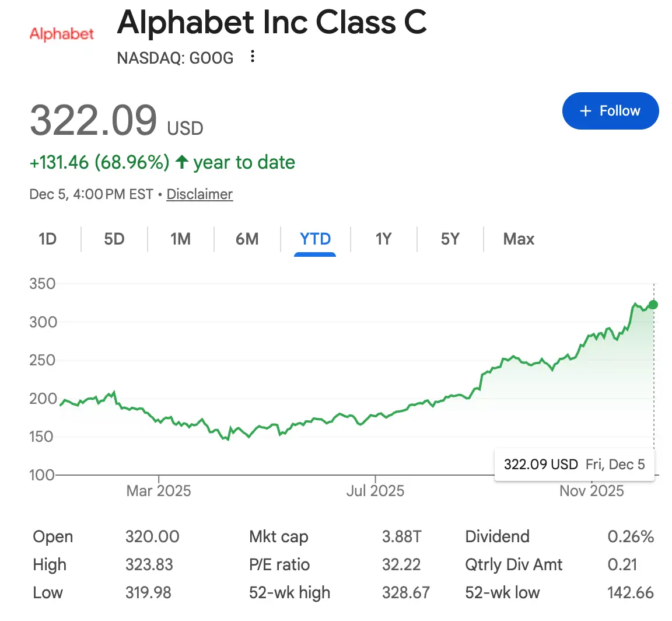Select the 6M time range
The image size is (672, 621).
pyautogui.click(x=247, y=239)
